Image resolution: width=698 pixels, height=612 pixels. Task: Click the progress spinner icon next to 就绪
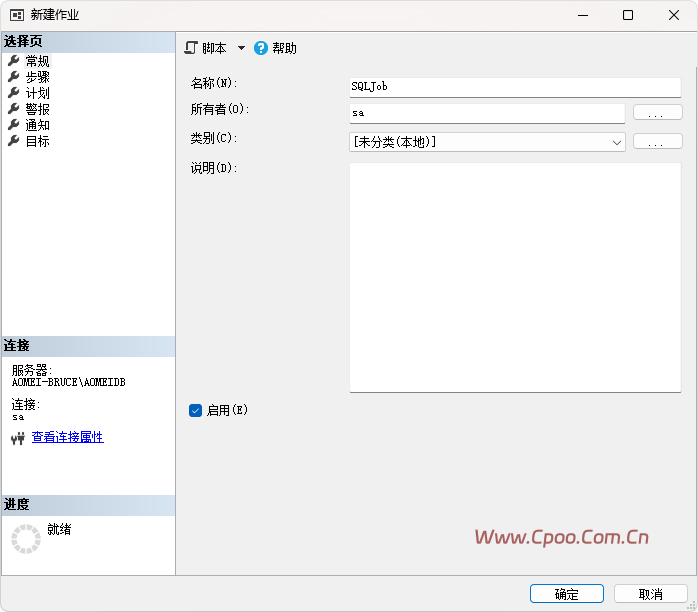26,539
